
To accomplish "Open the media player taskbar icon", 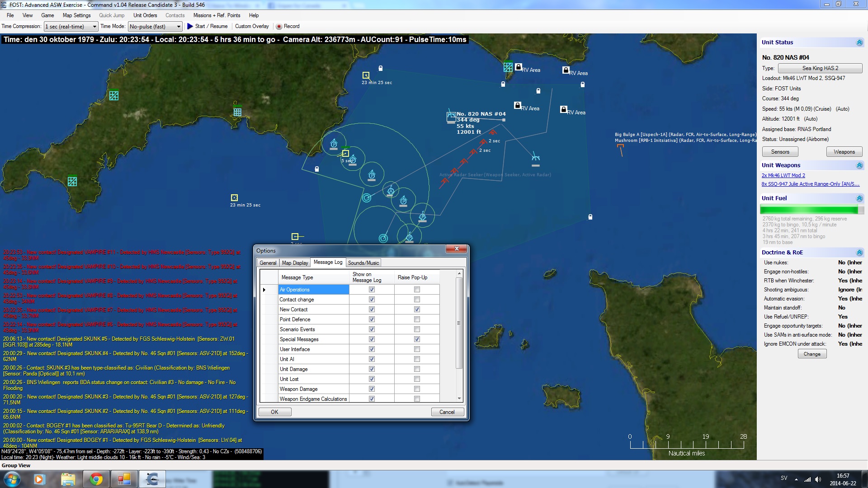I will tap(39, 479).
